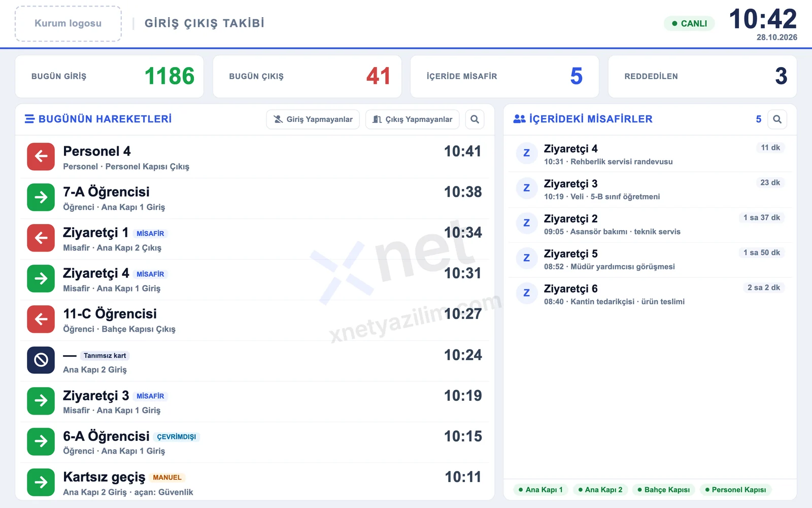Click the Personel 4 name text
The image size is (812, 508).
[97, 151]
